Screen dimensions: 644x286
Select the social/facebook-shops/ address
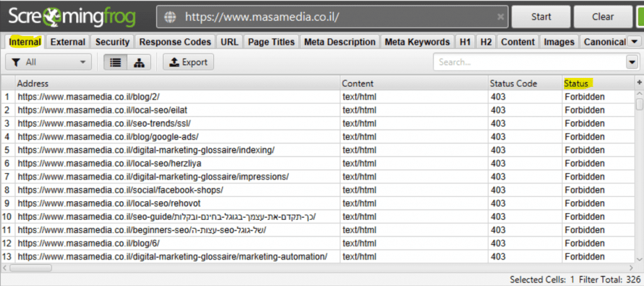click(178, 190)
